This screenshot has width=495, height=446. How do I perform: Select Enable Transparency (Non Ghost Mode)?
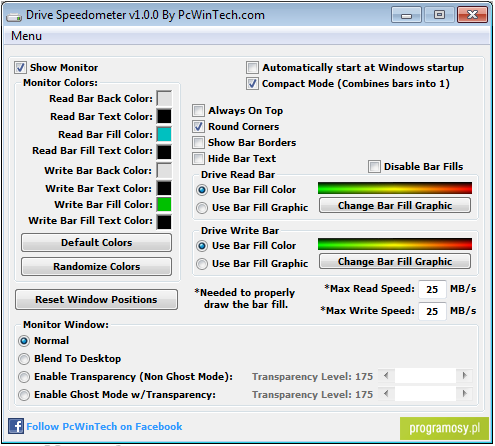coord(24,377)
